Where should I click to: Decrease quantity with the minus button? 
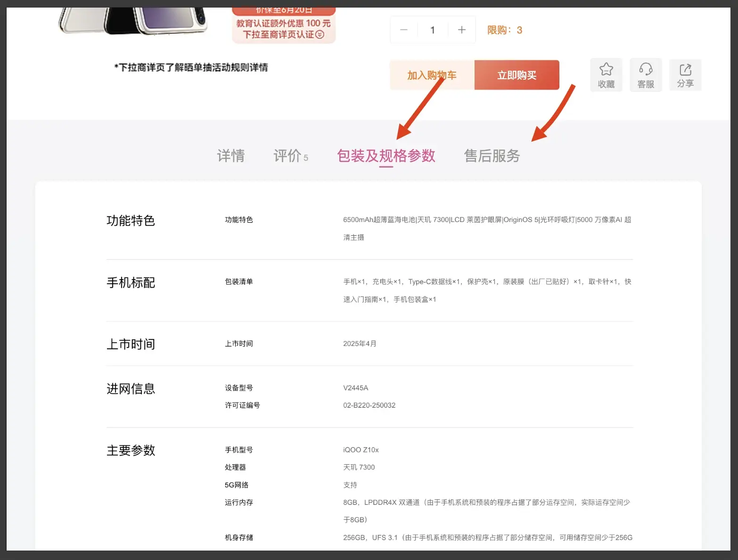click(x=404, y=30)
